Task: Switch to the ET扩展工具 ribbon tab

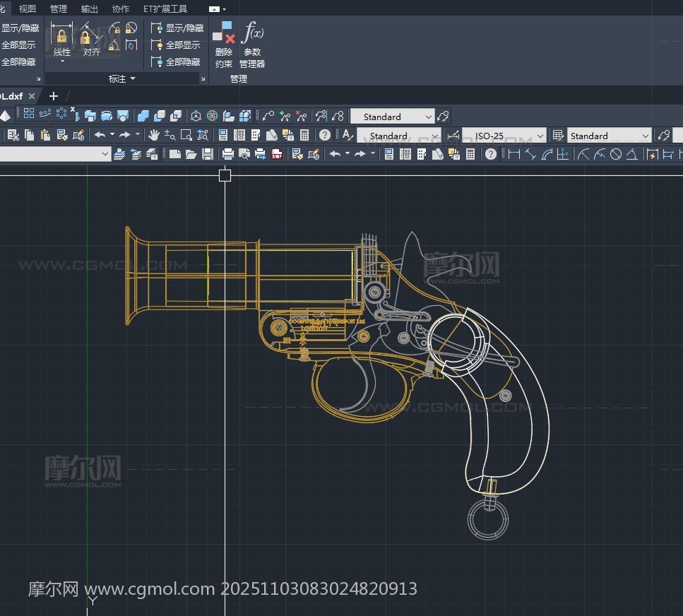Action: coord(165,8)
